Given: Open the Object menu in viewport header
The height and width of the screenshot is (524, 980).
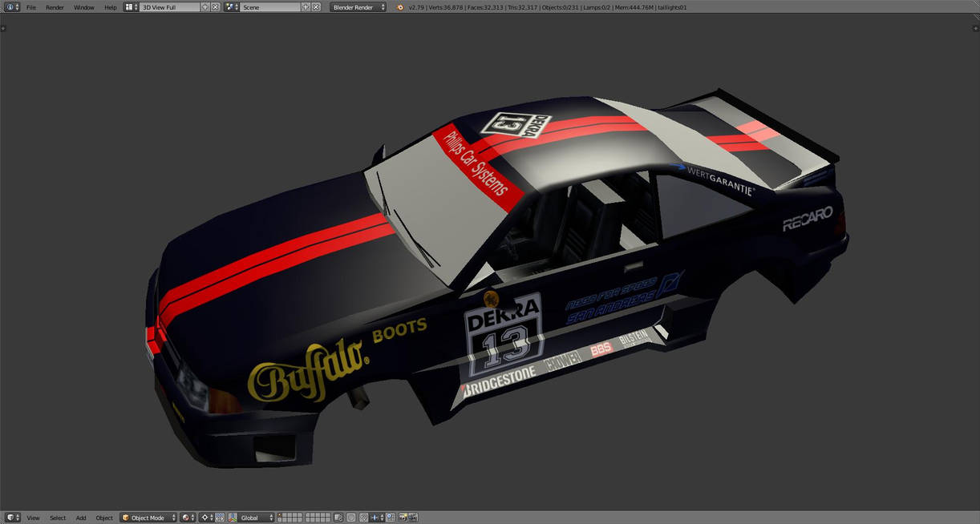Looking at the screenshot, I should pyautogui.click(x=104, y=518).
